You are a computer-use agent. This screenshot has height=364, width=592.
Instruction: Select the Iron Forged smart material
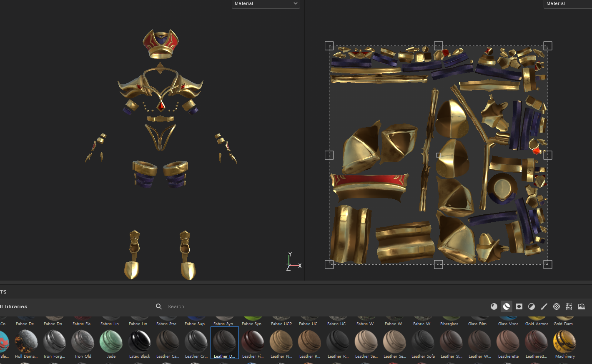[x=55, y=344]
